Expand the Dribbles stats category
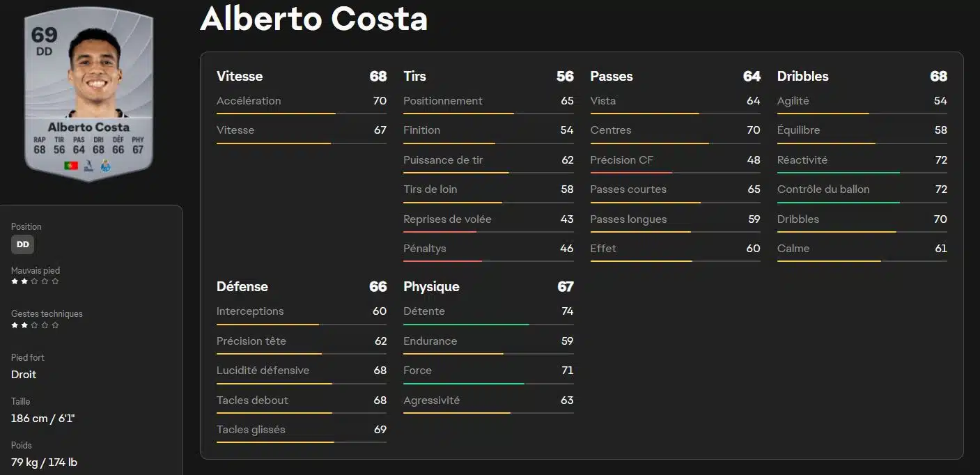Image resolution: width=980 pixels, height=475 pixels. tap(802, 76)
